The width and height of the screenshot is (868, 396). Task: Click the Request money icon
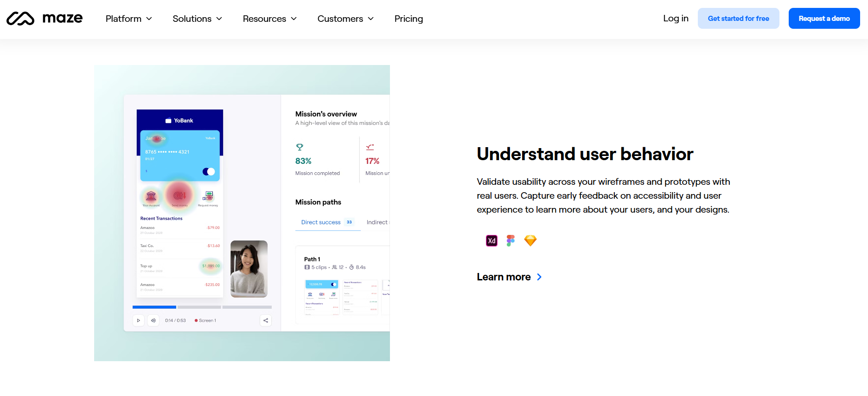(208, 195)
